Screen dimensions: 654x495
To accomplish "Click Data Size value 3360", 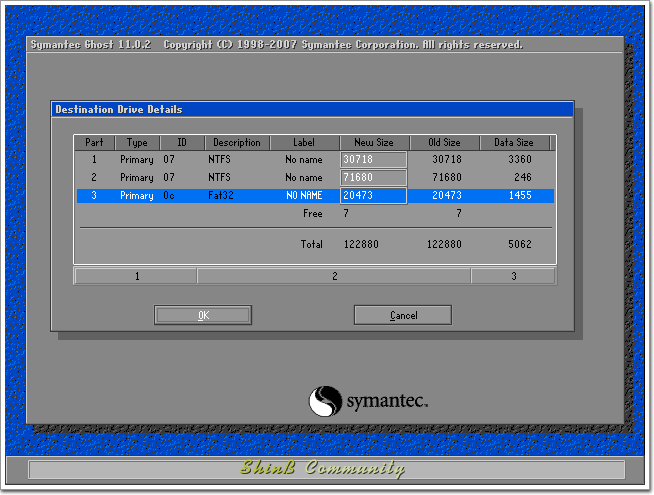I will [x=520, y=159].
